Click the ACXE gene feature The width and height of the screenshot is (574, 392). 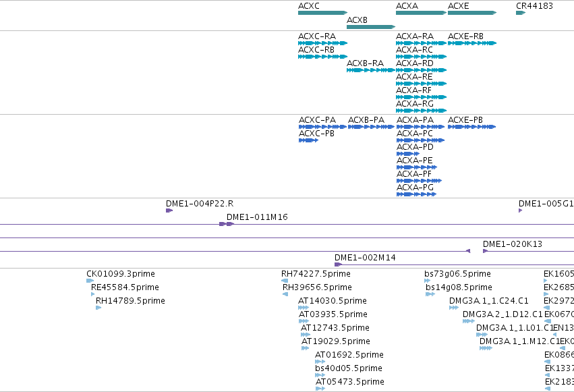pyautogui.click(x=472, y=13)
